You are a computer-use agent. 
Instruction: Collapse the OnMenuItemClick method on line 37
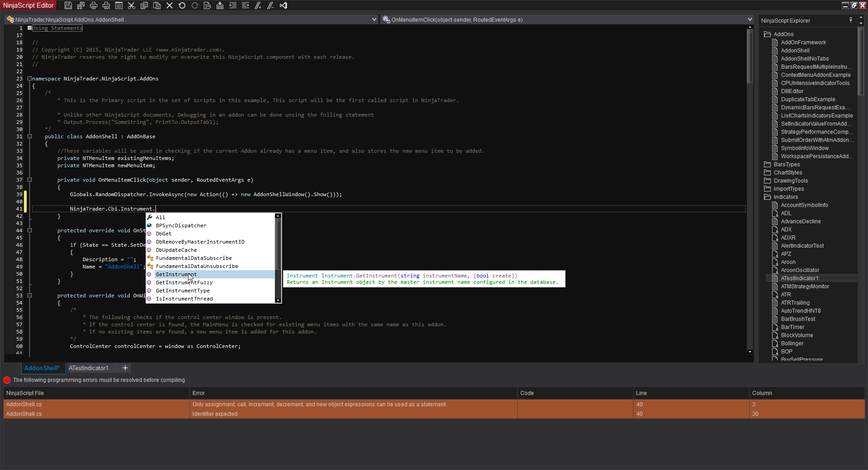(29, 180)
